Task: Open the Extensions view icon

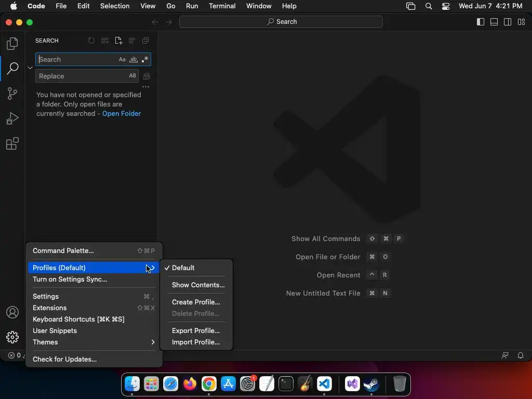Action: [12, 143]
